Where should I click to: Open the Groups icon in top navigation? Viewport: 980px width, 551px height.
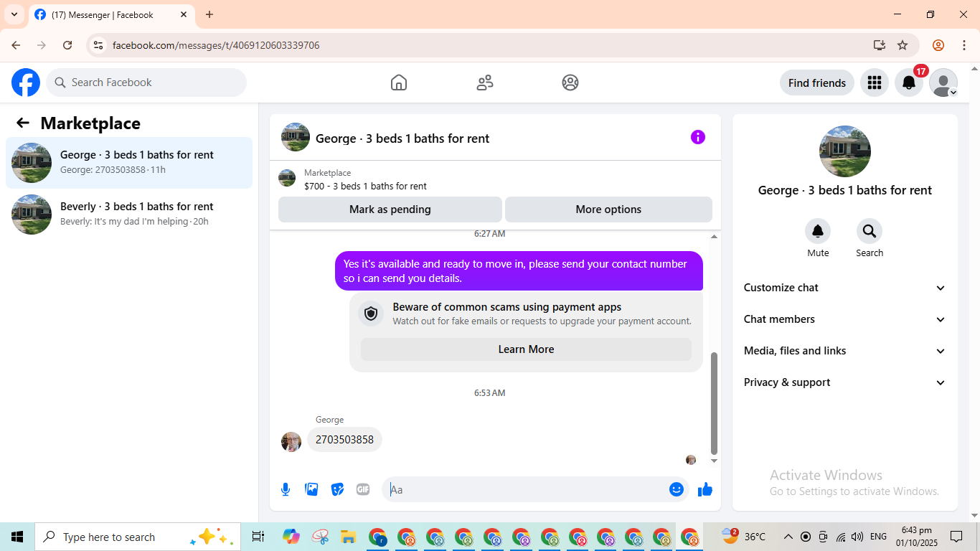tap(570, 83)
